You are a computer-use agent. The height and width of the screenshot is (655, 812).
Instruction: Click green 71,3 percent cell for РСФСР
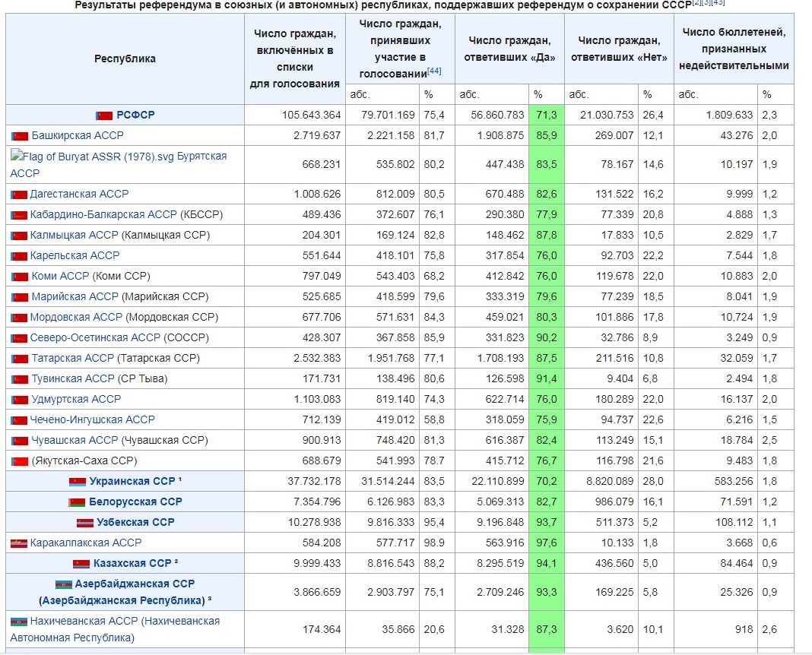click(546, 115)
